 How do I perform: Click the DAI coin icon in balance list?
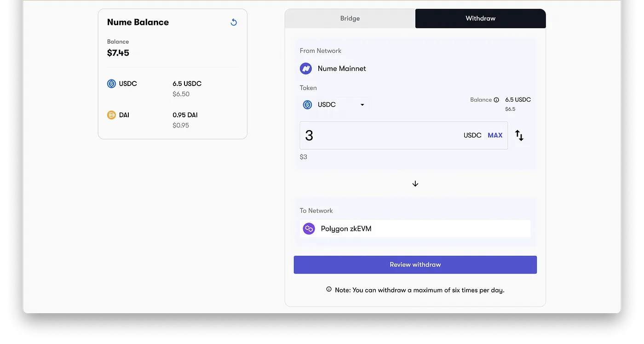point(111,115)
